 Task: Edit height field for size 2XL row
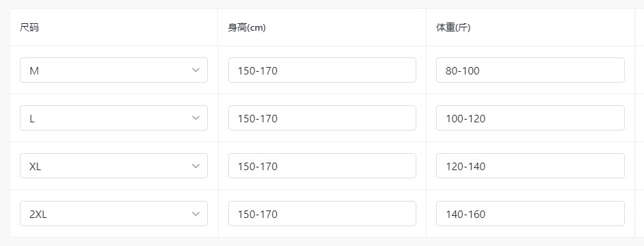pyautogui.click(x=322, y=214)
